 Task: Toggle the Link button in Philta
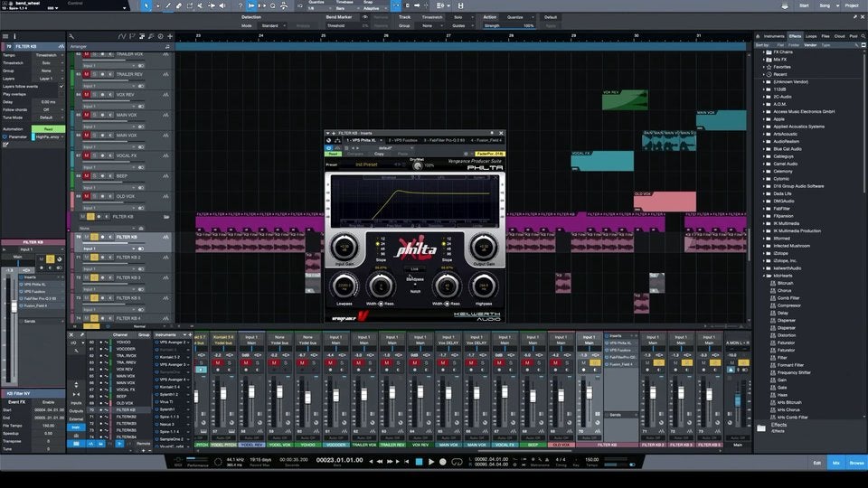[x=415, y=269]
